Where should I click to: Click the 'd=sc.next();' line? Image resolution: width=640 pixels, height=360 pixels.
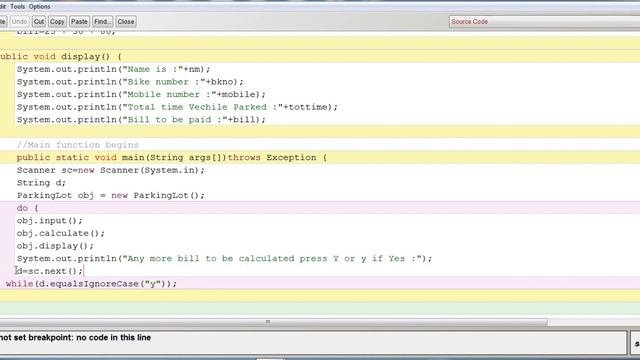pyautogui.click(x=49, y=271)
